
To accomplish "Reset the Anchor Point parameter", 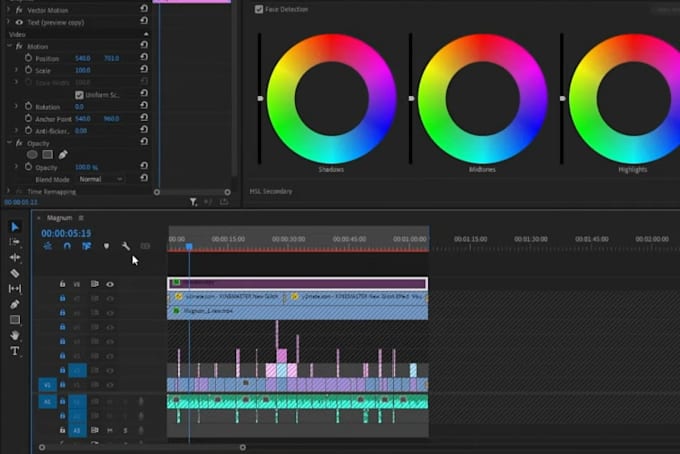I will pyautogui.click(x=144, y=118).
